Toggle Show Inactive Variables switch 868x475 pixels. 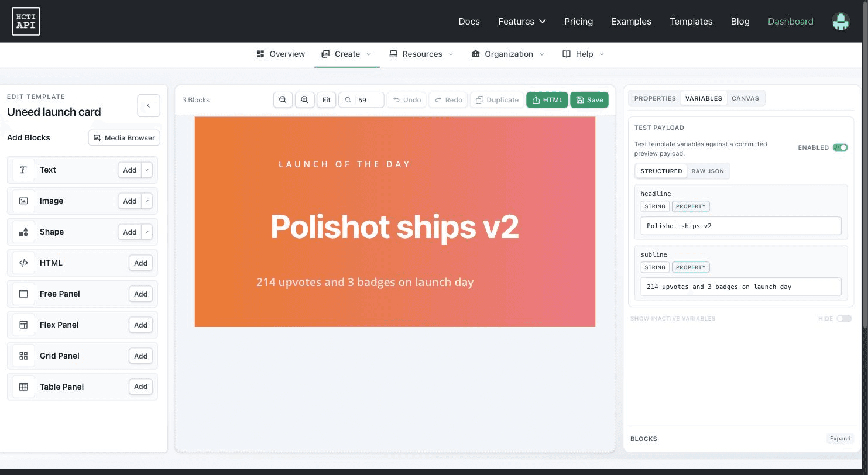844,318
